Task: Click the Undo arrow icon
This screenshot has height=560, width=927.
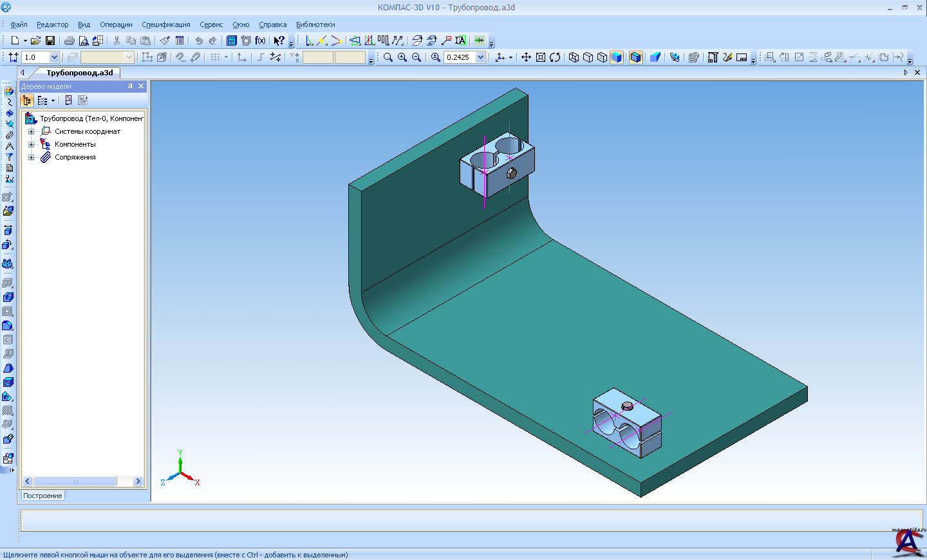Action: [199, 41]
